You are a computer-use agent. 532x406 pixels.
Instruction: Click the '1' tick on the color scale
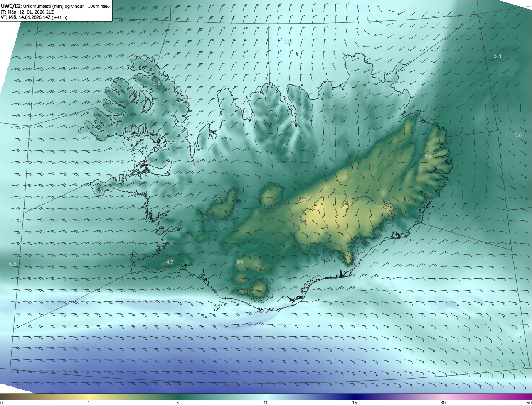(x=89, y=403)
